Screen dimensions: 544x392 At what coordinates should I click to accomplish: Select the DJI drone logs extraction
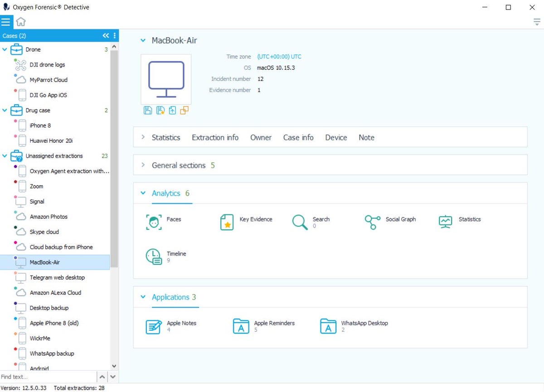pos(55,65)
